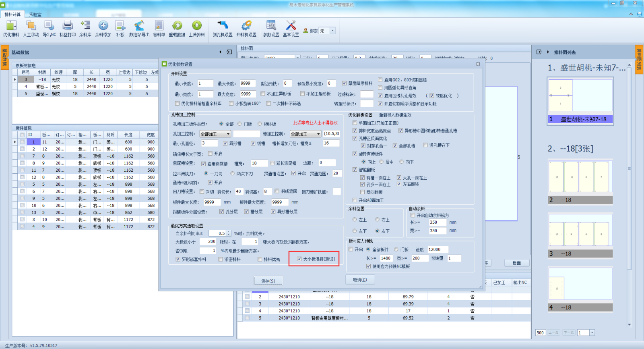Click the 导出NC export icon
Viewport: 644px width, 349px height.
[49, 26]
